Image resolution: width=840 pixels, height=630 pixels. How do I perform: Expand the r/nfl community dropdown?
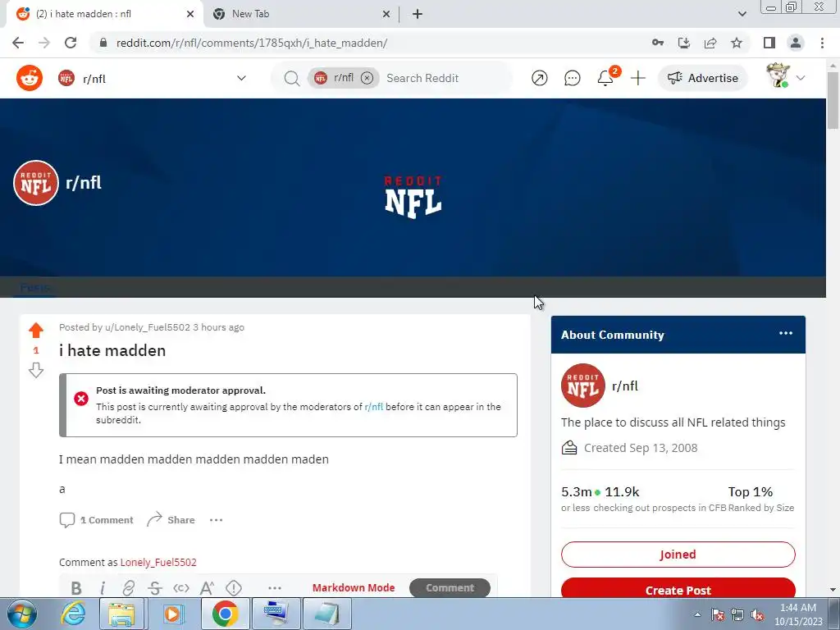(241, 78)
